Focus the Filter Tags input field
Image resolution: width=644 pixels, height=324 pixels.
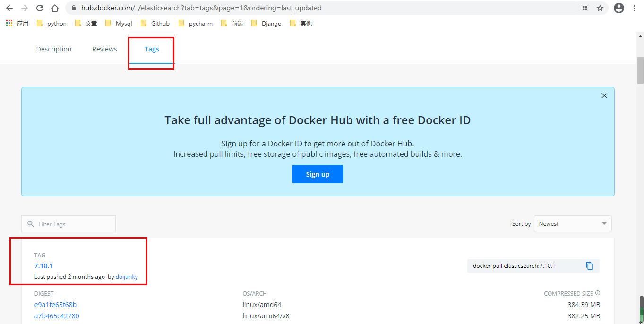click(x=69, y=224)
